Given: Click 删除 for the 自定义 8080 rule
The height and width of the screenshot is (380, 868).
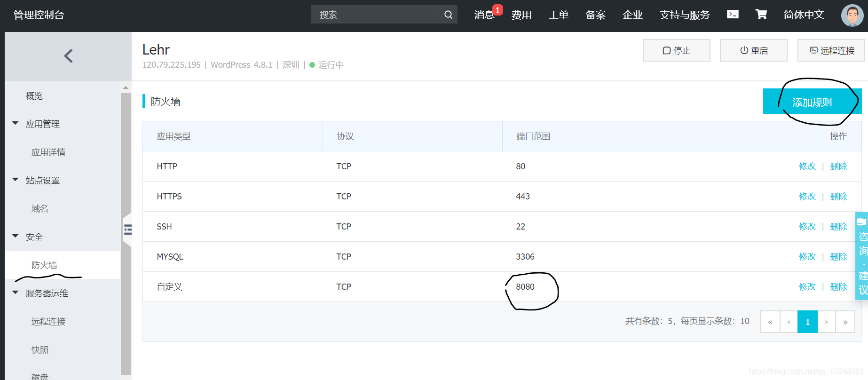Looking at the screenshot, I should click(x=838, y=287).
